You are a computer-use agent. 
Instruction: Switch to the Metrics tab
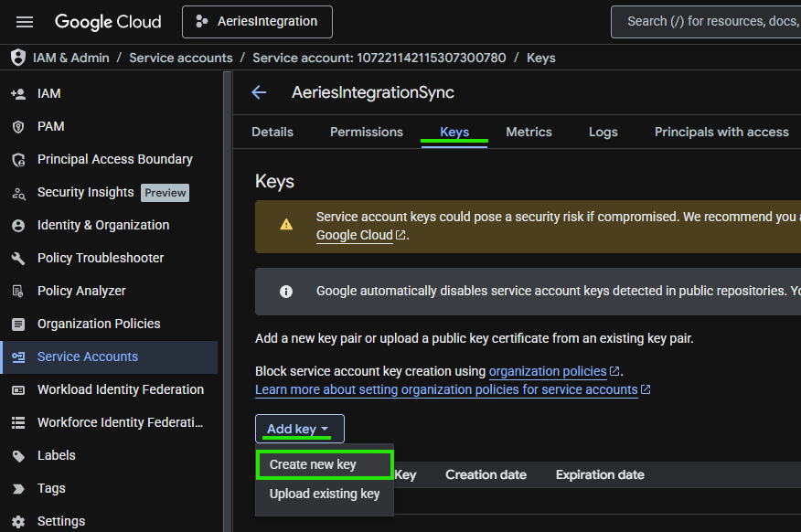point(529,133)
